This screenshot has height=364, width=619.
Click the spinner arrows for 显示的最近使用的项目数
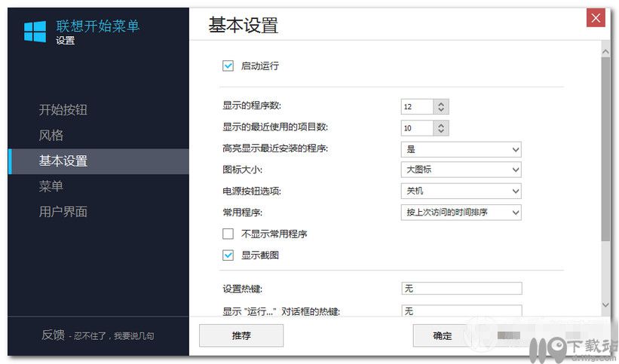click(441, 128)
